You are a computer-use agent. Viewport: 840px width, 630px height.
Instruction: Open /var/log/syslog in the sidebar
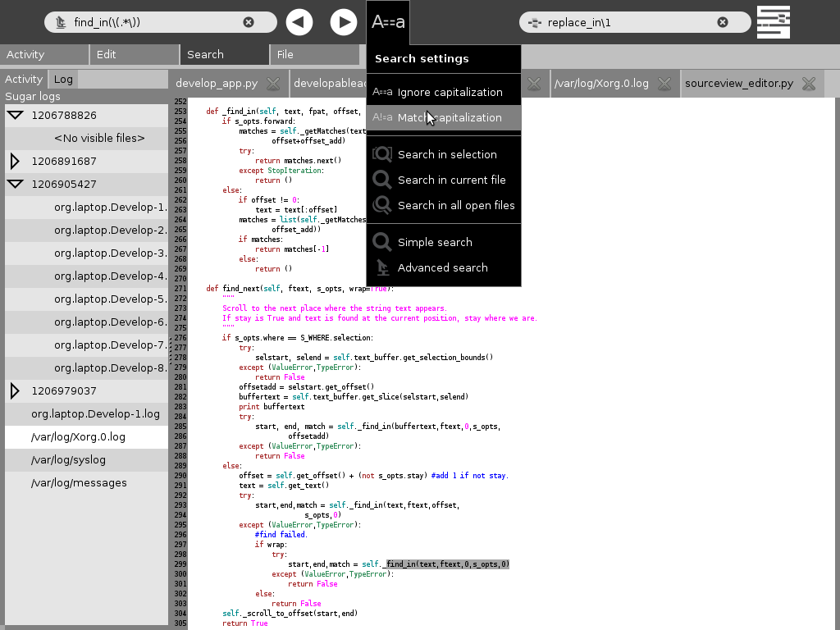point(69,460)
